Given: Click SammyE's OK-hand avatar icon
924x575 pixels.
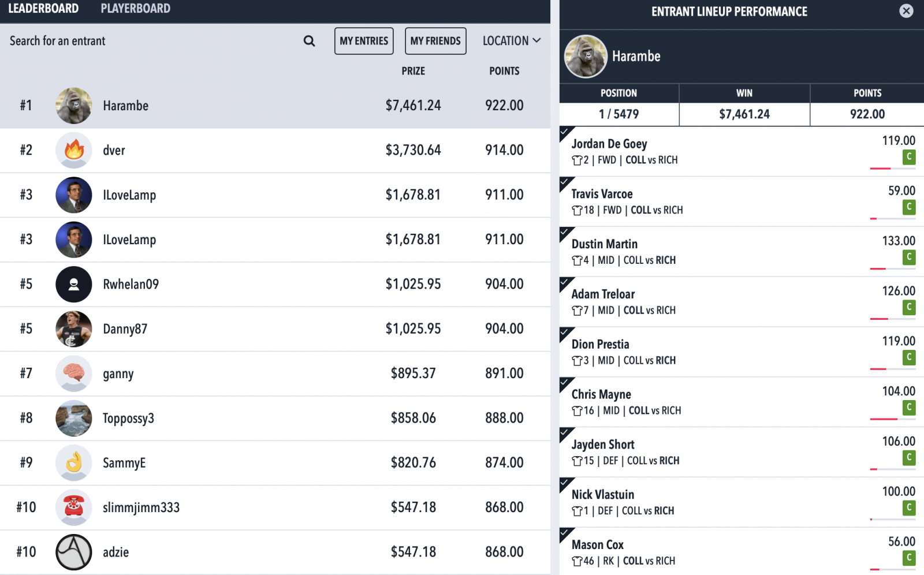Looking at the screenshot, I should 74,463.
